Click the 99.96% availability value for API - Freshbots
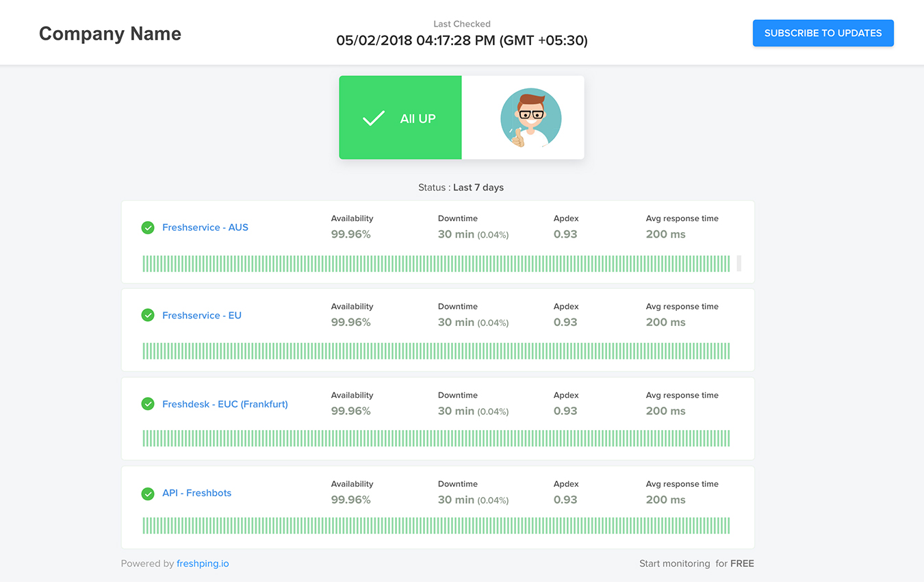924x582 pixels. click(351, 500)
